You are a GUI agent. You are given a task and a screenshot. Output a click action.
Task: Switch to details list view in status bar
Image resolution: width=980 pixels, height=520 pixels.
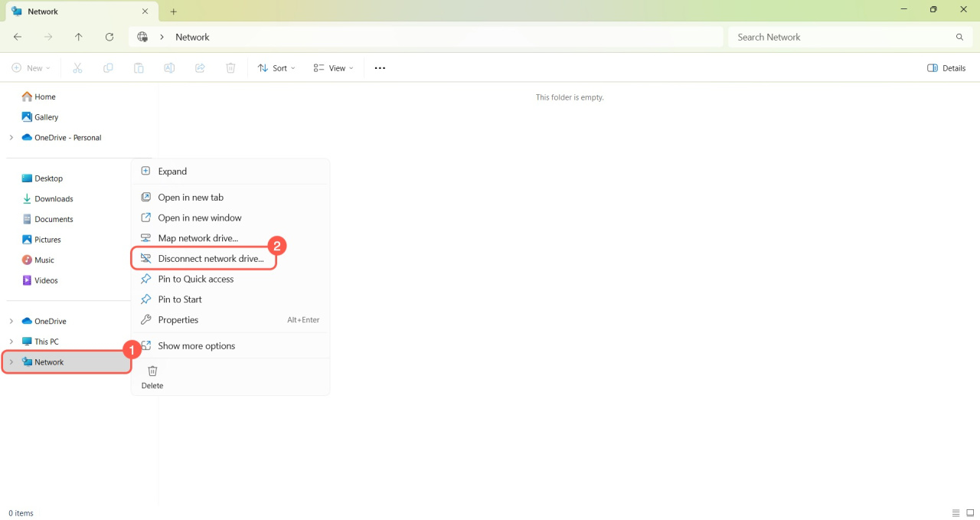(955, 513)
